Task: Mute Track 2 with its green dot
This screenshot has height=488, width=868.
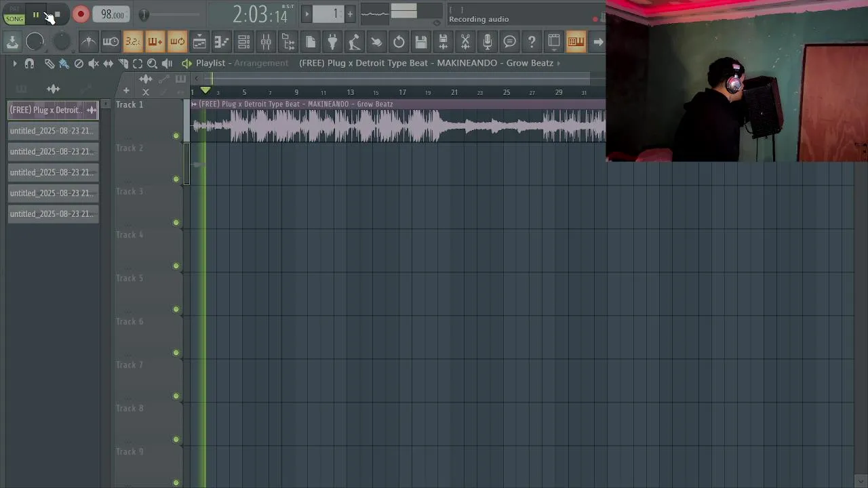Action: 176,180
